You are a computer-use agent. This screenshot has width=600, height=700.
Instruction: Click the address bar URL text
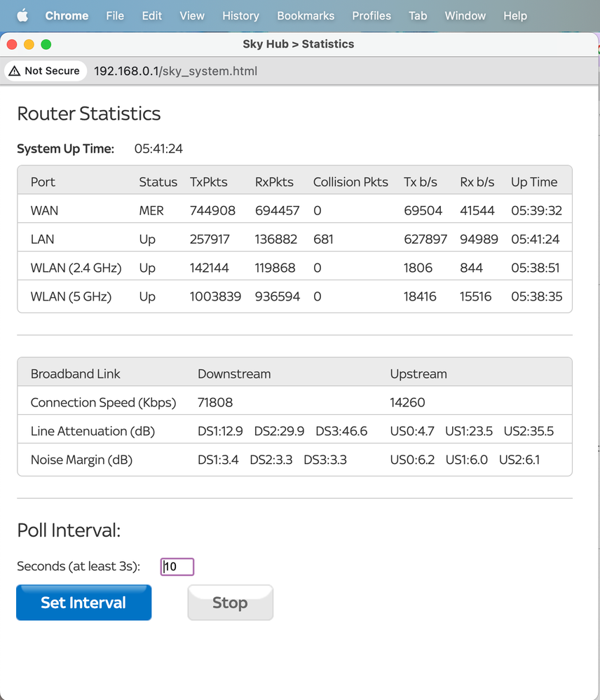(175, 71)
